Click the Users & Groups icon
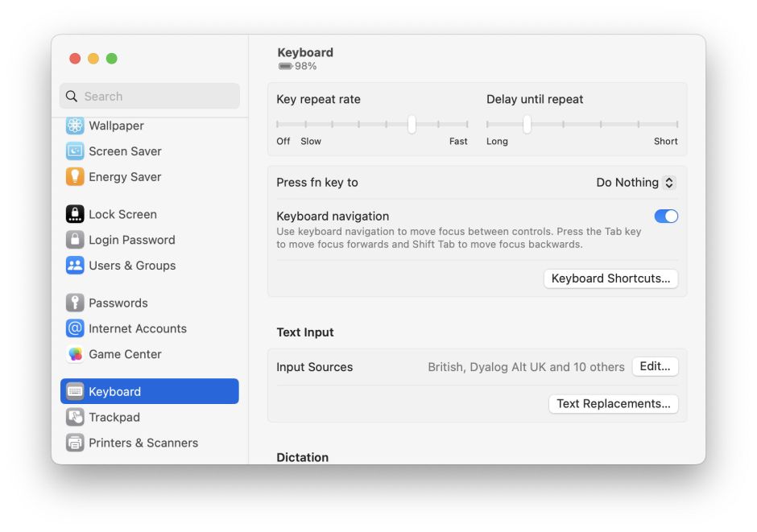The width and height of the screenshot is (757, 532). [x=75, y=266]
